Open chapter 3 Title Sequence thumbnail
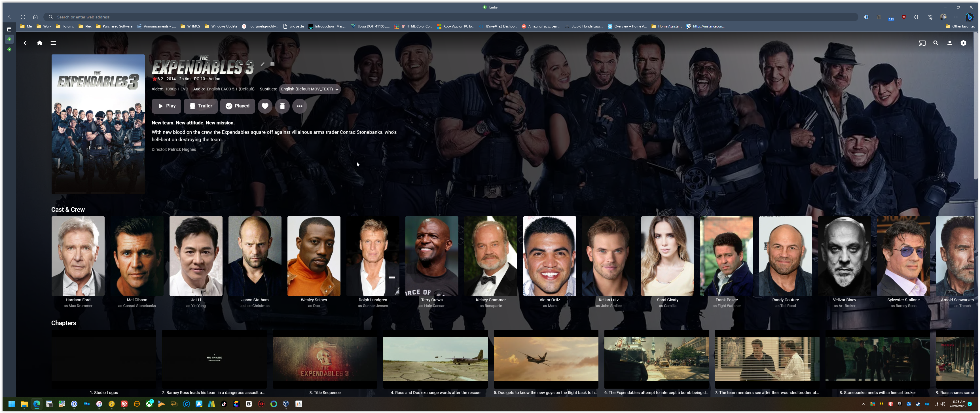Viewport: 980px width, 413px height. pos(325,359)
